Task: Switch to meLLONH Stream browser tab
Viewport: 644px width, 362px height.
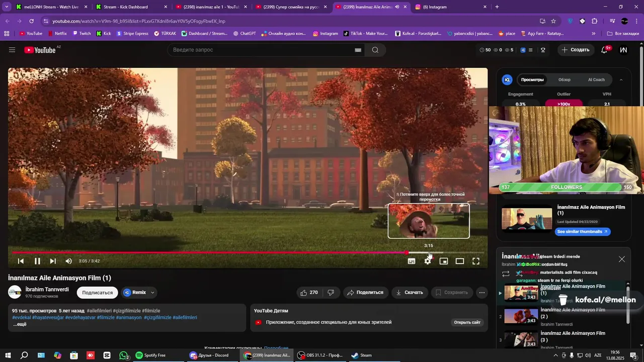Action: pyautogui.click(x=51, y=7)
